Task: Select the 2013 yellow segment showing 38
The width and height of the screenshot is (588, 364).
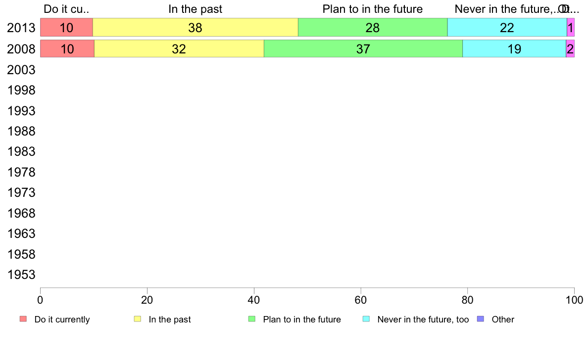Action: click(196, 27)
